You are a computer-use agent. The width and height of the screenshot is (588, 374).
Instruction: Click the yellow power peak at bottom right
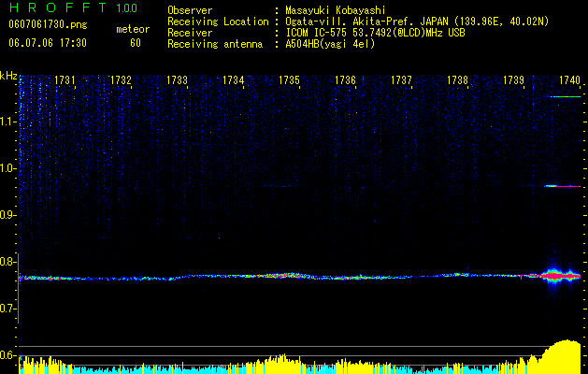[x=563, y=356]
